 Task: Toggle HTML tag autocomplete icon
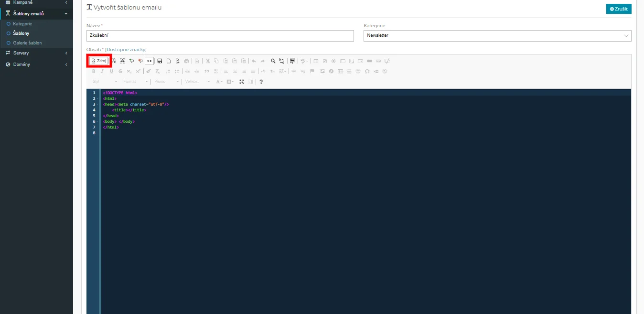click(x=150, y=61)
